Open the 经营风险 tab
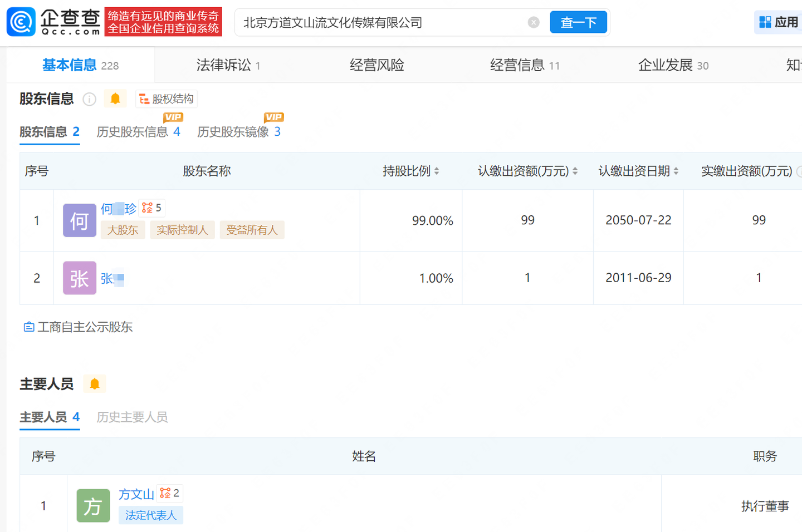The height and width of the screenshot is (532, 802). click(x=377, y=65)
